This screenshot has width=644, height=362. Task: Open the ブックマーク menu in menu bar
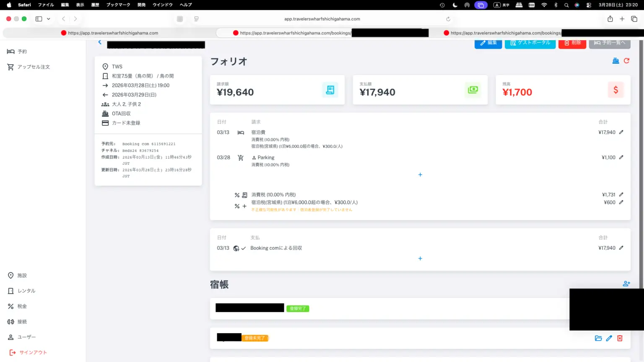[x=118, y=5]
